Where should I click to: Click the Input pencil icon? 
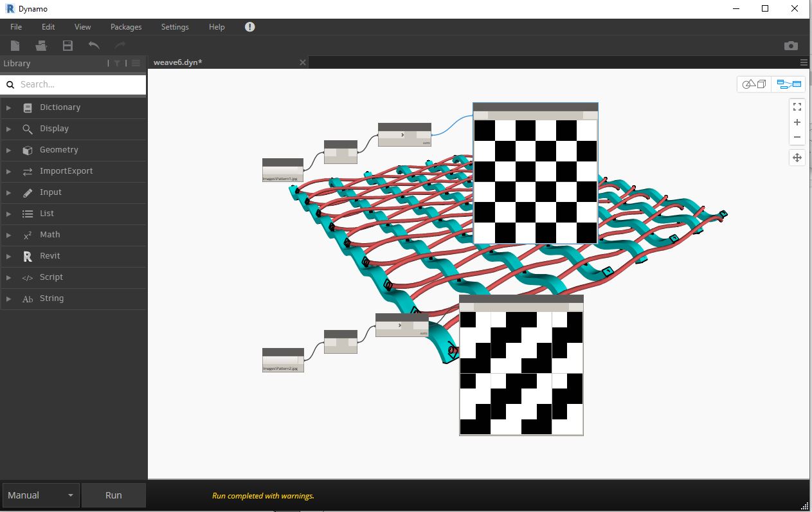27,193
